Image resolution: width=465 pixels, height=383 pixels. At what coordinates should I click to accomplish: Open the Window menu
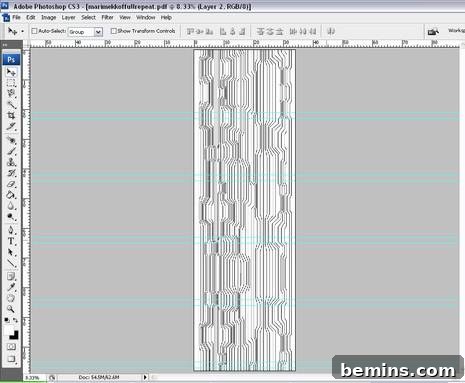[146, 17]
